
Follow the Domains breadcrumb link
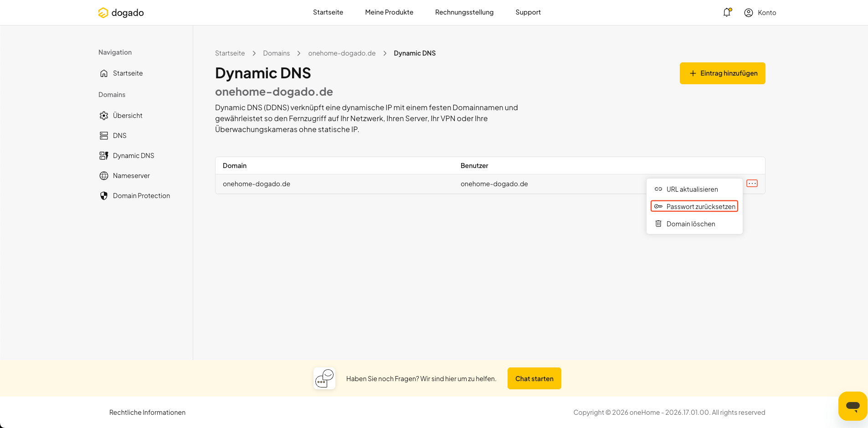coord(277,53)
